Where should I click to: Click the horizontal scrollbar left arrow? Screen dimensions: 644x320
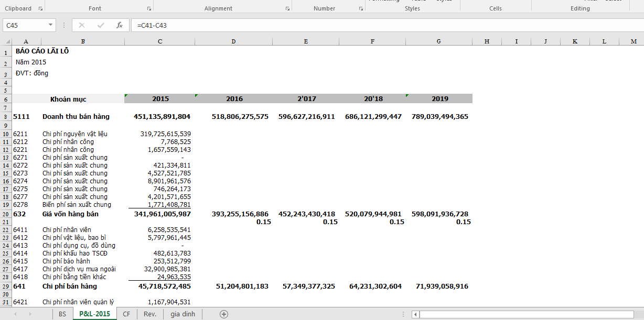point(415,314)
